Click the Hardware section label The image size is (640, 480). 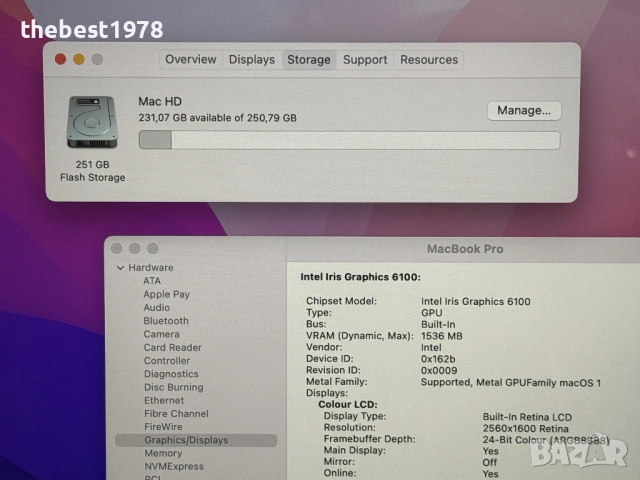point(151,267)
